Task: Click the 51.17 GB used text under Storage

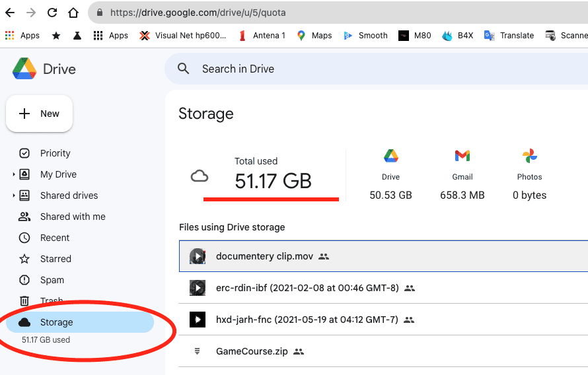Action: 46,340
